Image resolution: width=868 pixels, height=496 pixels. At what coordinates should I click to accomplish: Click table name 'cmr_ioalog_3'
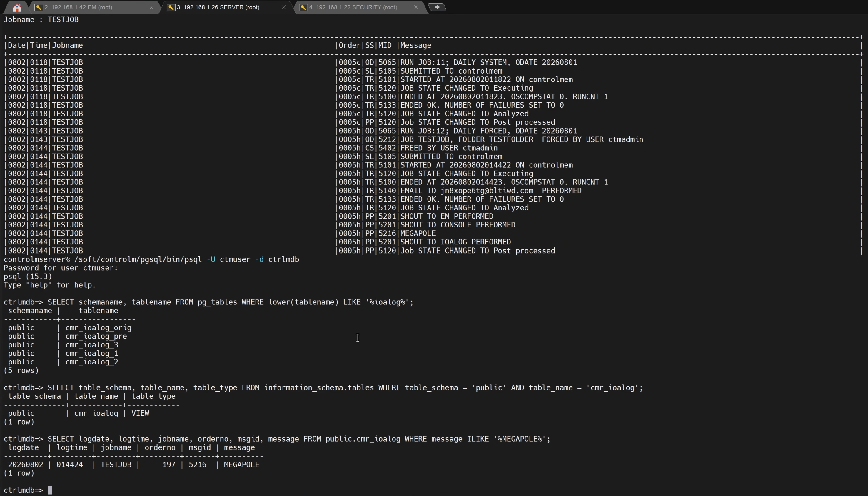[x=92, y=345]
